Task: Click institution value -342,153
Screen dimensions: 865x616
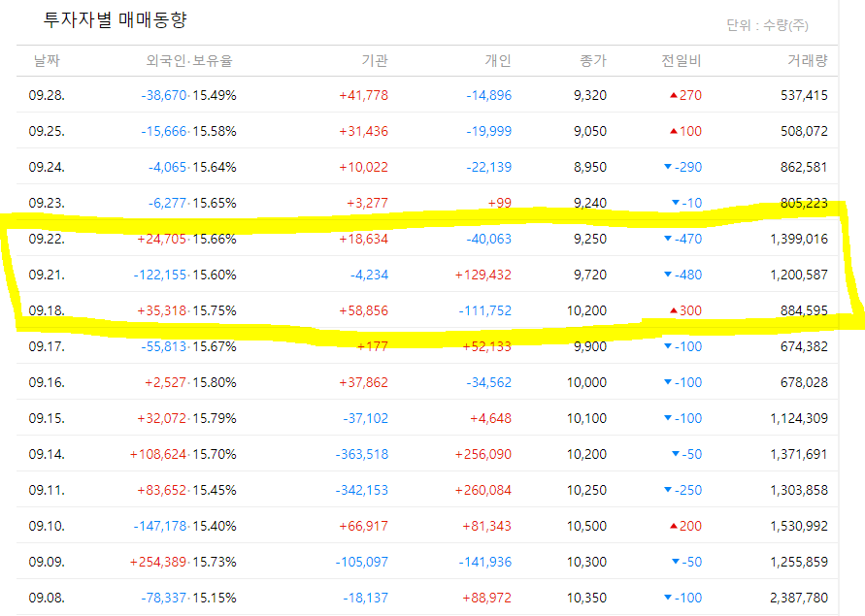Action: coord(362,490)
